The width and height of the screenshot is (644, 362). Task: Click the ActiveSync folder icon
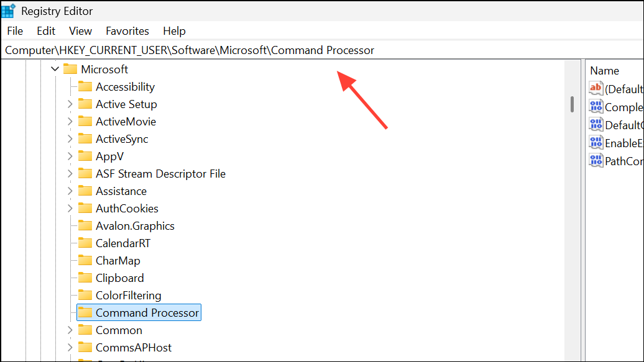point(85,138)
